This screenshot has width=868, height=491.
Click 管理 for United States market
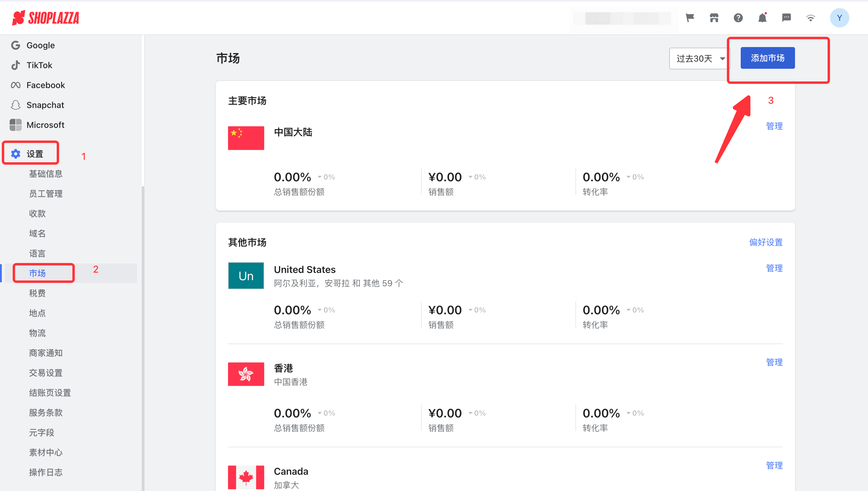774,268
